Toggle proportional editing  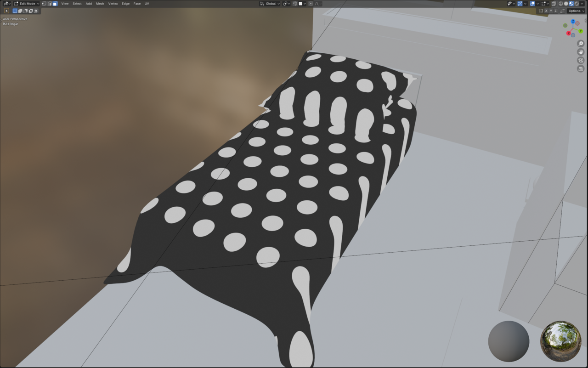[x=311, y=4]
